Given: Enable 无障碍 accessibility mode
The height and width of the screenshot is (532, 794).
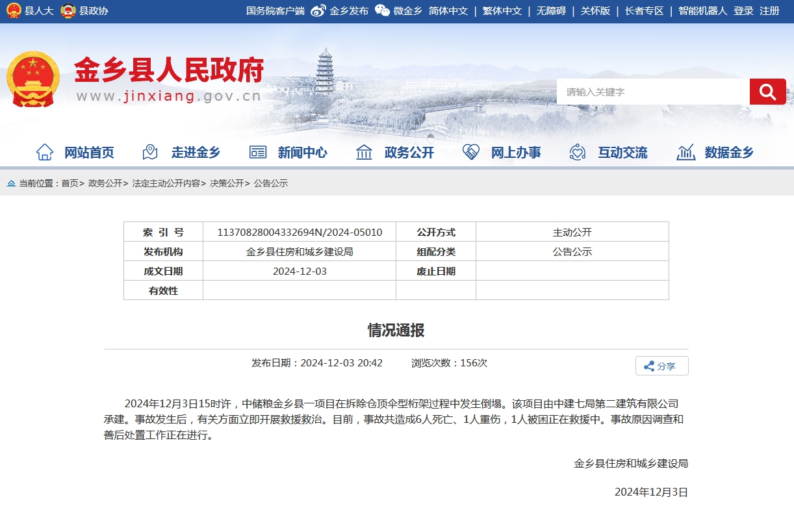Looking at the screenshot, I should [x=550, y=11].
